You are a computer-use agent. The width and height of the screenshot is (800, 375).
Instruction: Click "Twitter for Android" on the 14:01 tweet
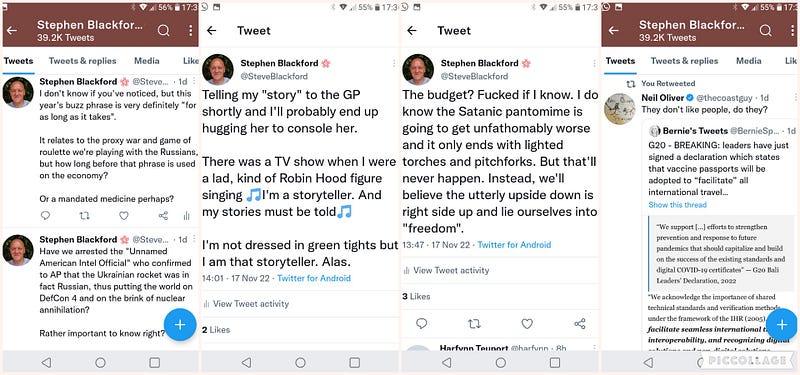(314, 279)
